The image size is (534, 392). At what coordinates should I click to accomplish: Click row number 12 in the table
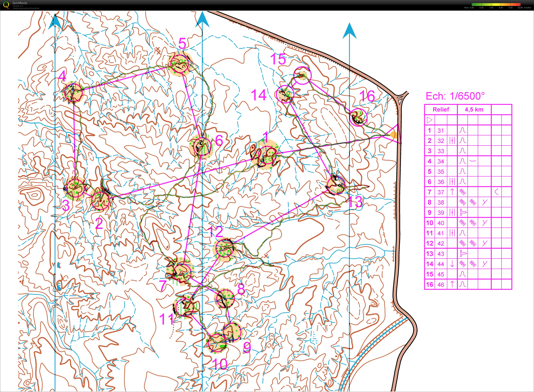pos(430,244)
